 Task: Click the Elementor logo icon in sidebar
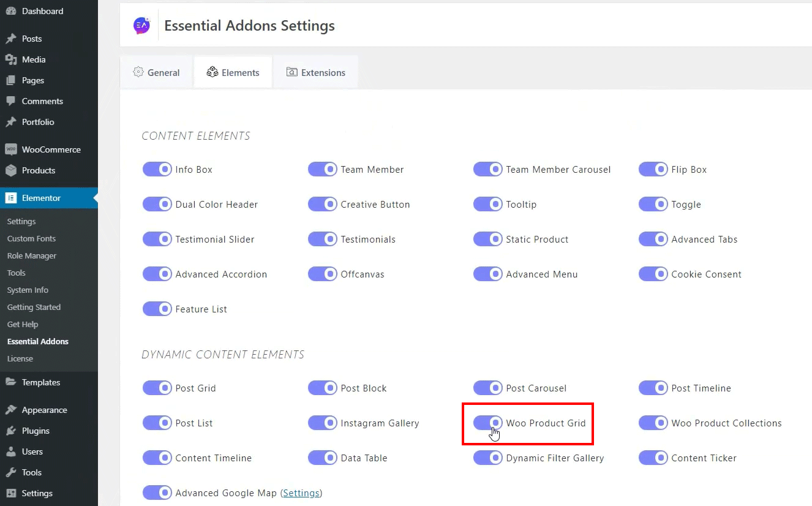(x=11, y=198)
